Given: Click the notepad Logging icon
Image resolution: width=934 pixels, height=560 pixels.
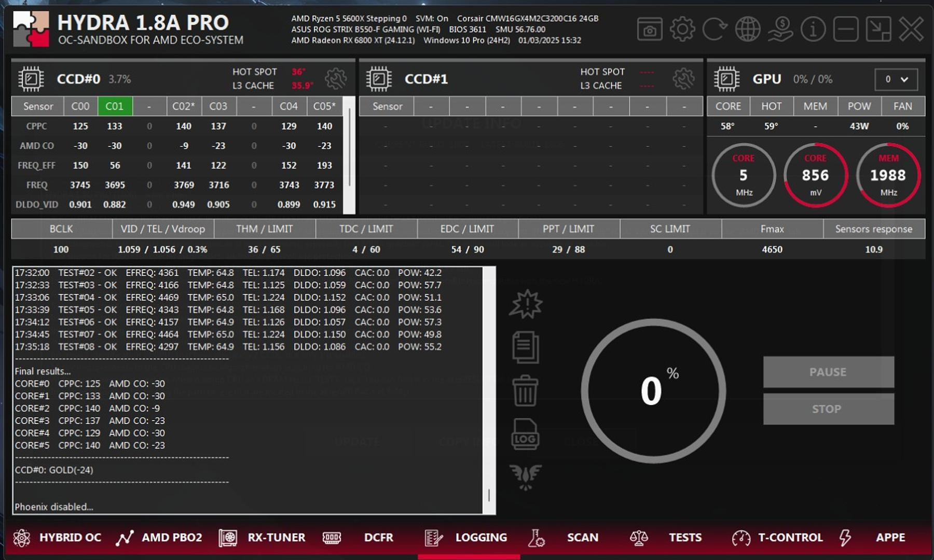Looking at the screenshot, I should (x=433, y=538).
